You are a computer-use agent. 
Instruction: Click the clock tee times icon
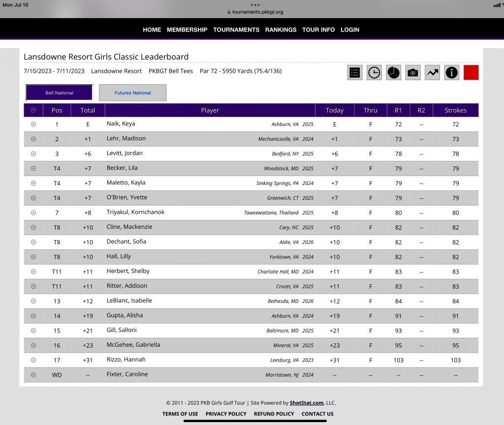tap(374, 73)
